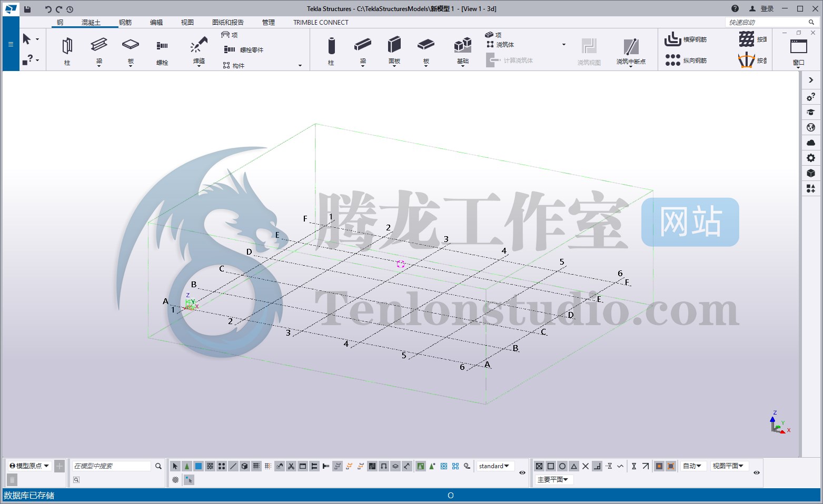The width and height of the screenshot is (823, 504).
Task: Click the redo arrow in the title bar
Action: (x=59, y=9)
